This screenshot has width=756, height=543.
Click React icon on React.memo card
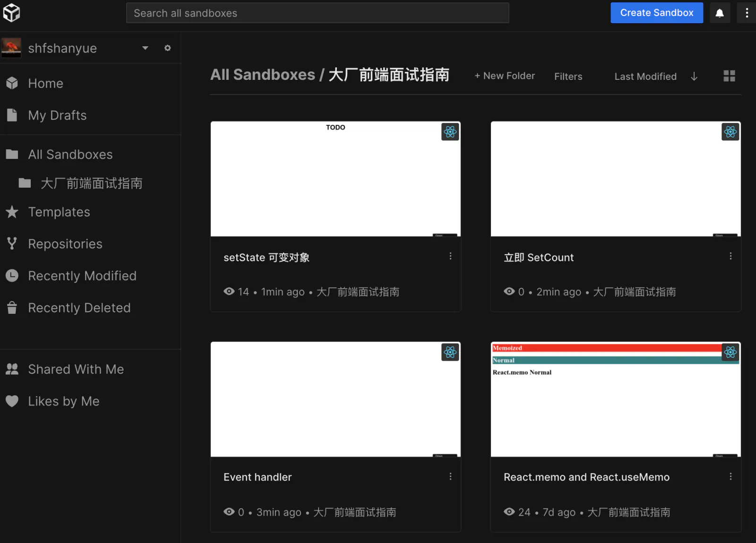point(730,352)
